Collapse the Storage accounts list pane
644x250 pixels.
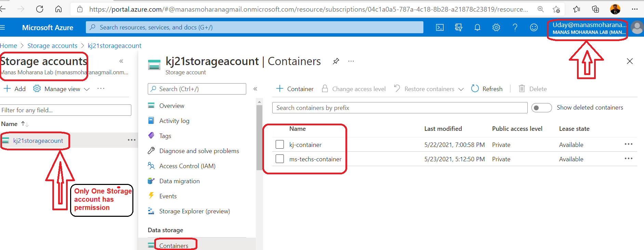[x=121, y=61]
